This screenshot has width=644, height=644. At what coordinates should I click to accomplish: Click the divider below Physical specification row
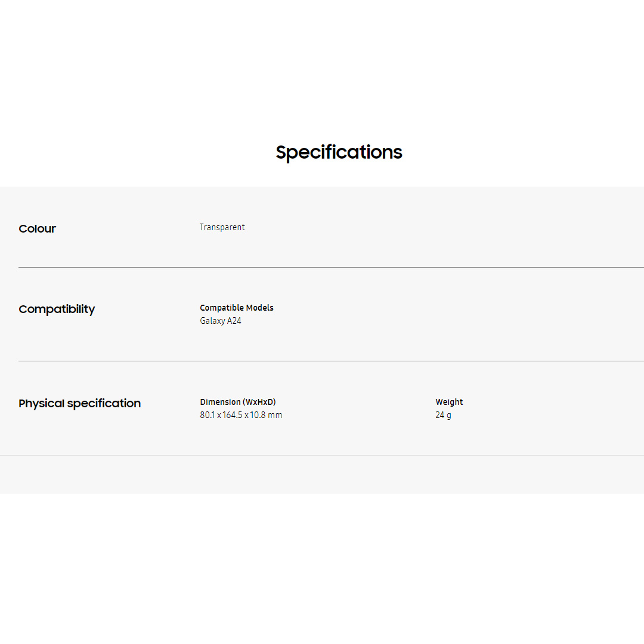click(322, 455)
